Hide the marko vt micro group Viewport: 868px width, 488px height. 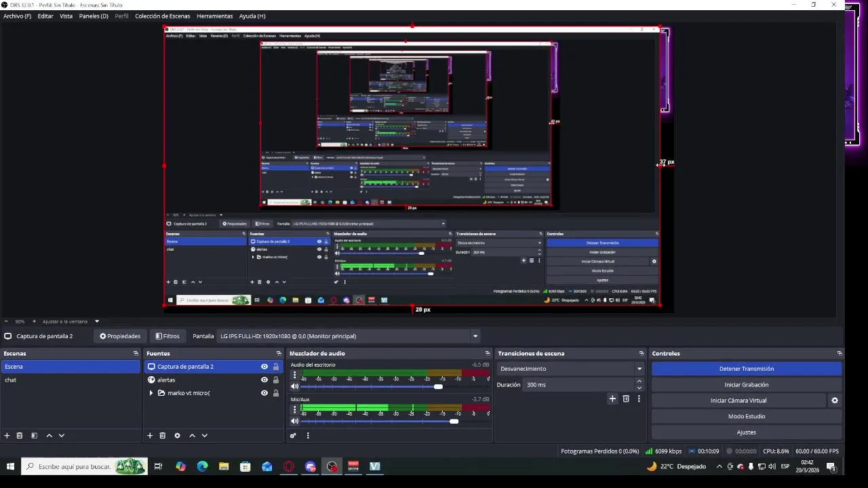pos(264,393)
